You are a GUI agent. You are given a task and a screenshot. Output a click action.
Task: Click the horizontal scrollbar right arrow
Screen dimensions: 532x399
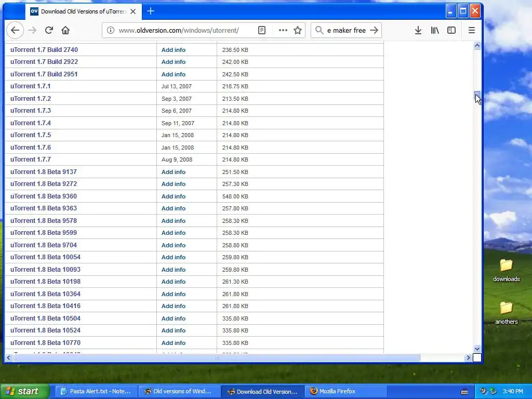coord(468,357)
